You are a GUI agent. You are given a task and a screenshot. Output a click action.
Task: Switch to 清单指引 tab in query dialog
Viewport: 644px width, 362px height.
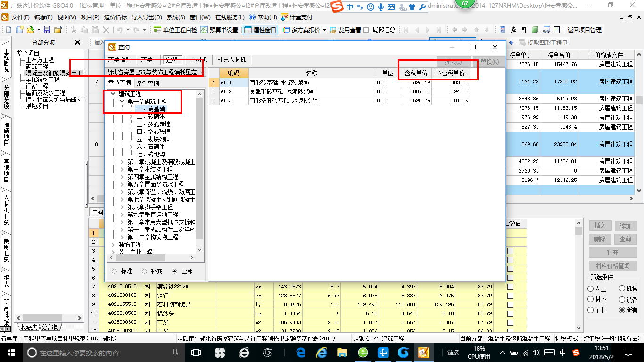point(120,59)
